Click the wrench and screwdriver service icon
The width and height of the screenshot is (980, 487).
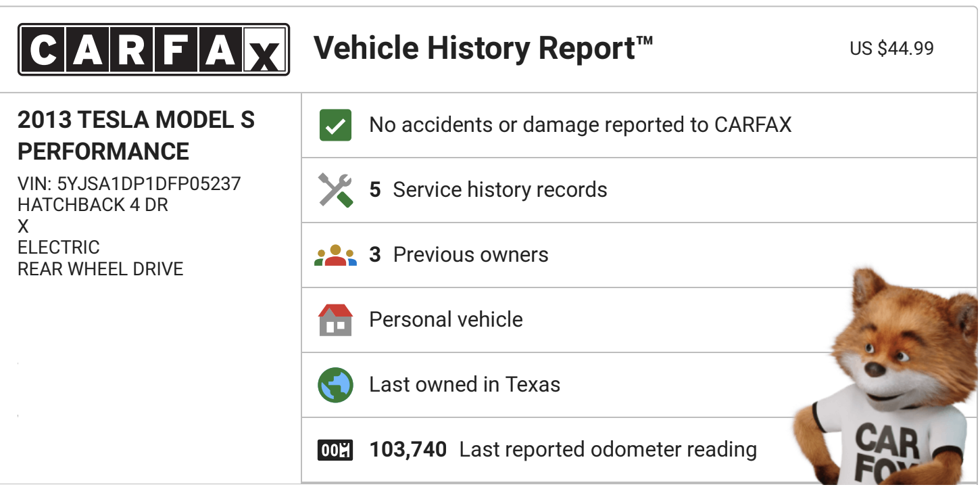[x=335, y=190]
